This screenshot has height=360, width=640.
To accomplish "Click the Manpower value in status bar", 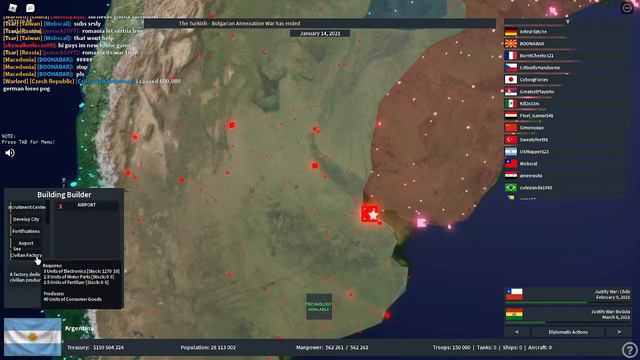I will click(332, 347).
